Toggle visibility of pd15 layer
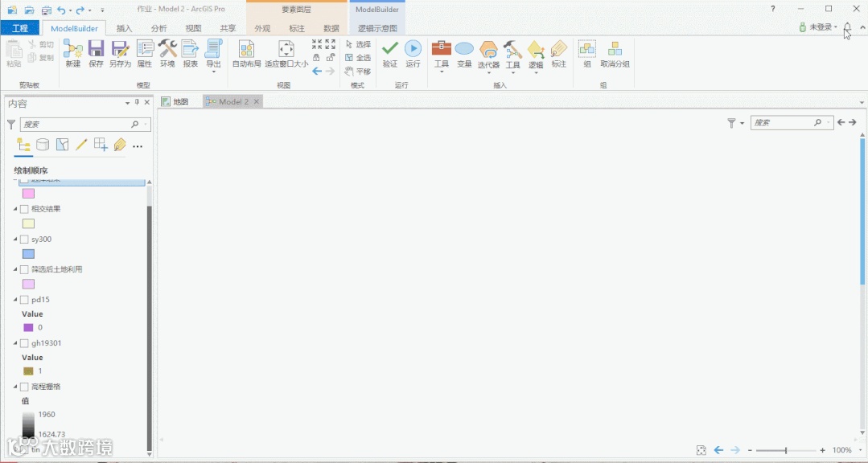 24,300
